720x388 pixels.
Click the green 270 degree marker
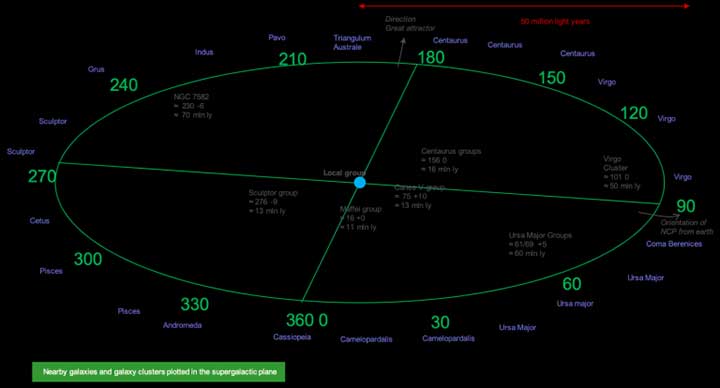tap(42, 176)
